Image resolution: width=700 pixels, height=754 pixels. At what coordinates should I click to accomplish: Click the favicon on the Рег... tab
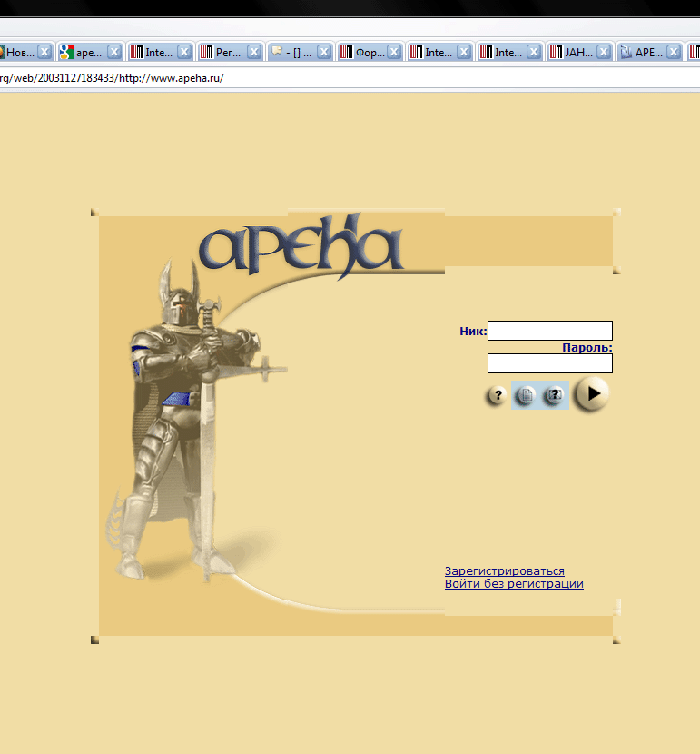(x=207, y=52)
